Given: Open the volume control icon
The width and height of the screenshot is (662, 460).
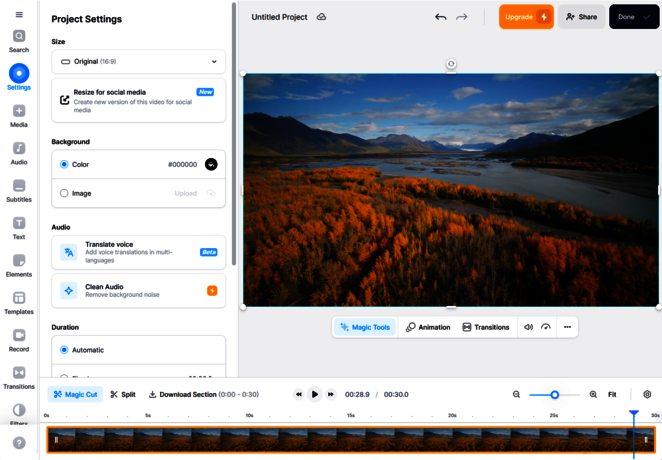Looking at the screenshot, I should [x=528, y=327].
